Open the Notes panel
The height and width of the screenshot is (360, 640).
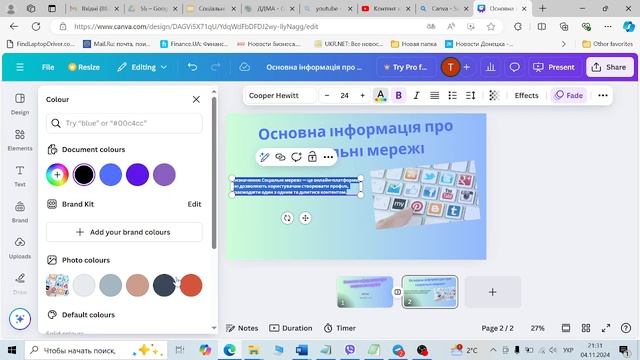pyautogui.click(x=242, y=328)
